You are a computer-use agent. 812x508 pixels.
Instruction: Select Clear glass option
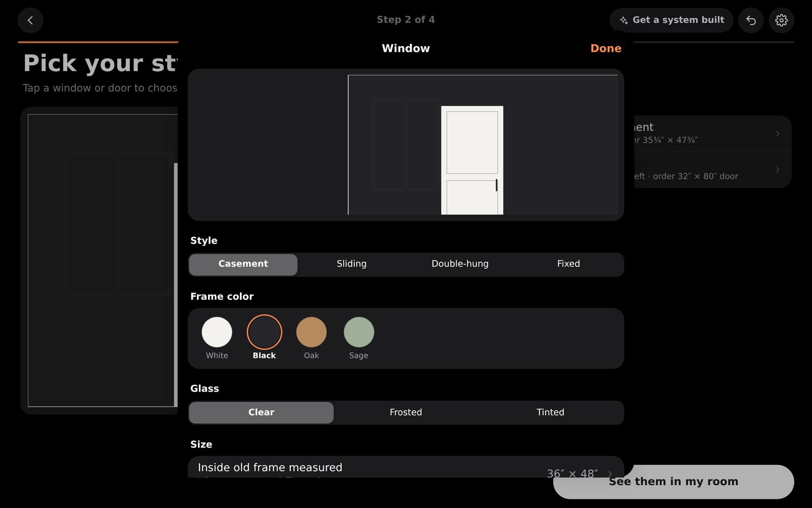(261, 412)
